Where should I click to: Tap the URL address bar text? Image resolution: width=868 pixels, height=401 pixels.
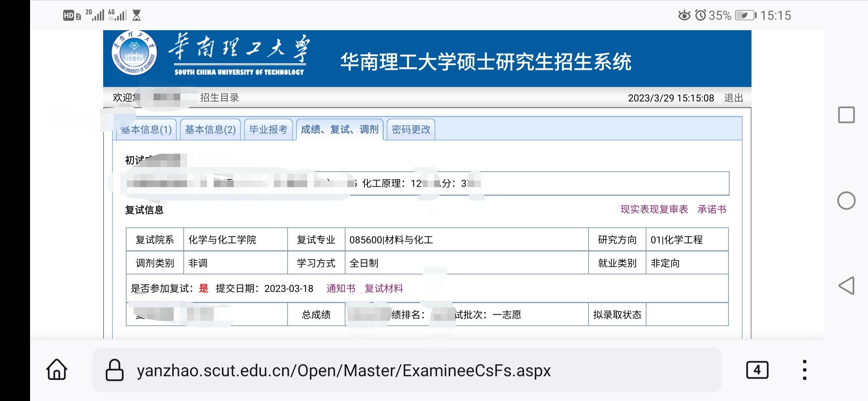(x=343, y=371)
